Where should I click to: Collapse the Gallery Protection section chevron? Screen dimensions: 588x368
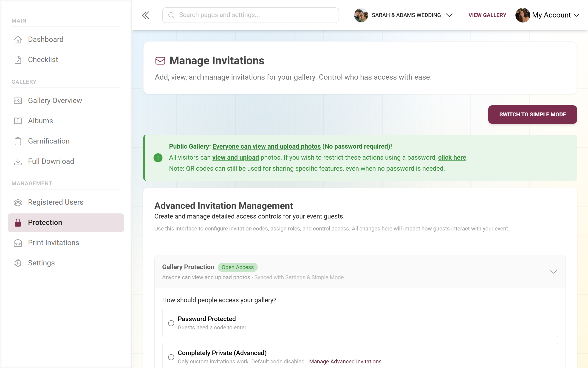click(x=553, y=272)
